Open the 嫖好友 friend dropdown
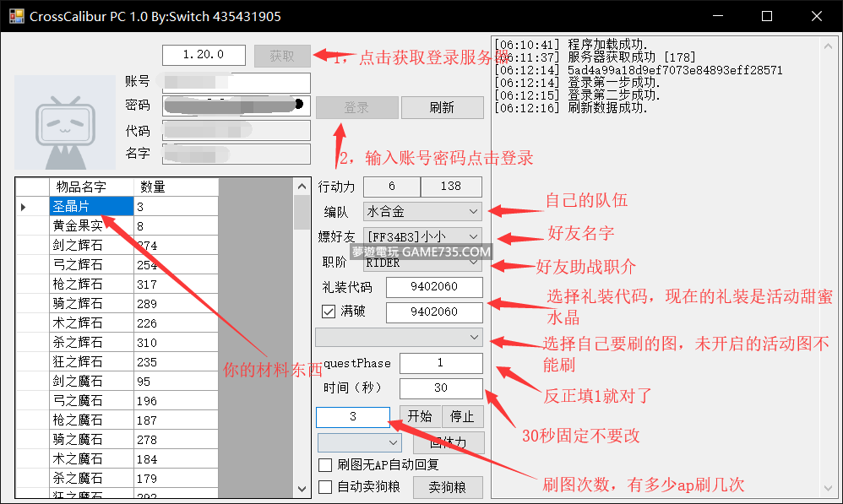Screen dimensions: 843x504 pyautogui.click(x=422, y=236)
